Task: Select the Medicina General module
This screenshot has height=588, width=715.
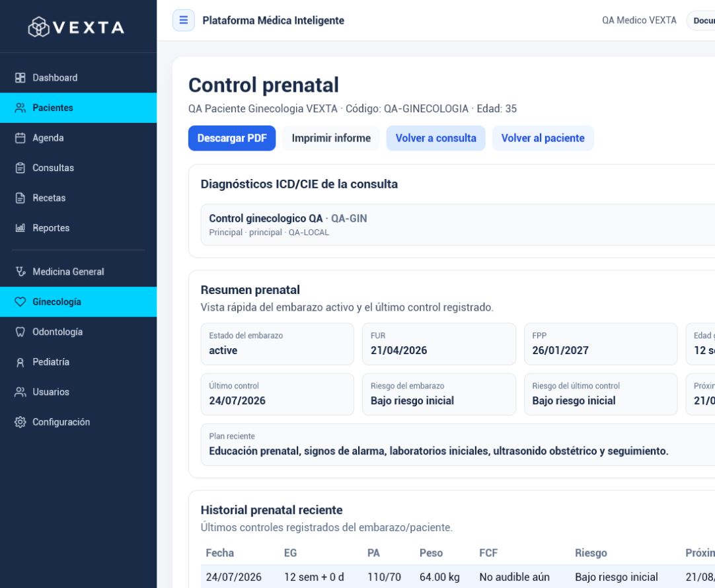Action: click(79, 272)
